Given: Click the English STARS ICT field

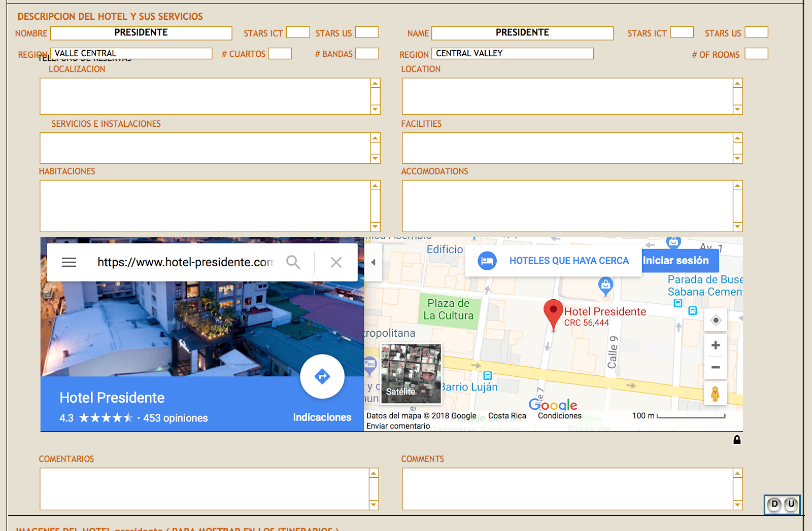Looking at the screenshot, I should point(682,32).
